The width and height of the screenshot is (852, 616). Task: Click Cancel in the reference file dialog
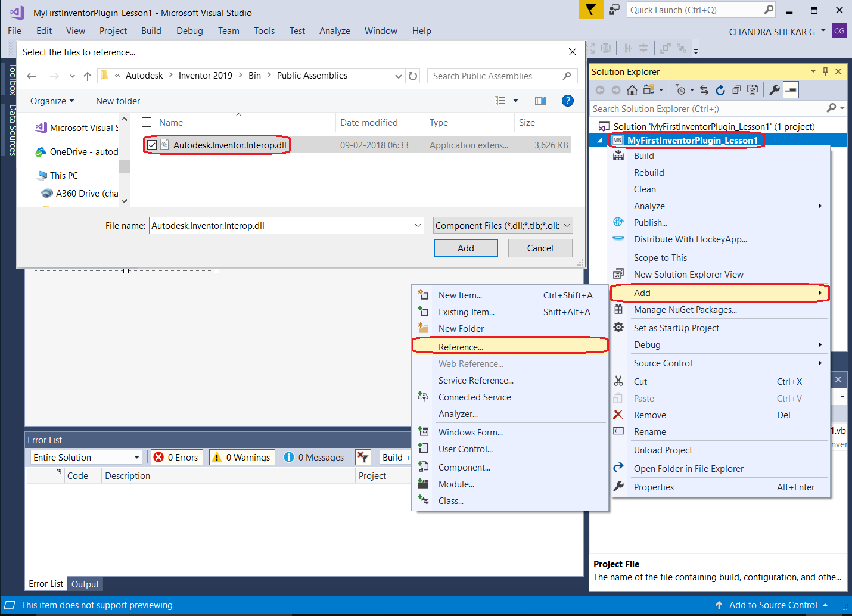click(x=540, y=248)
